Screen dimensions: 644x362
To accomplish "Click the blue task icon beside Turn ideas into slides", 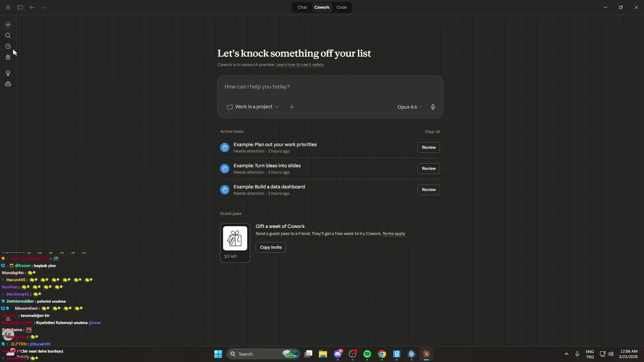I will pos(225,168).
